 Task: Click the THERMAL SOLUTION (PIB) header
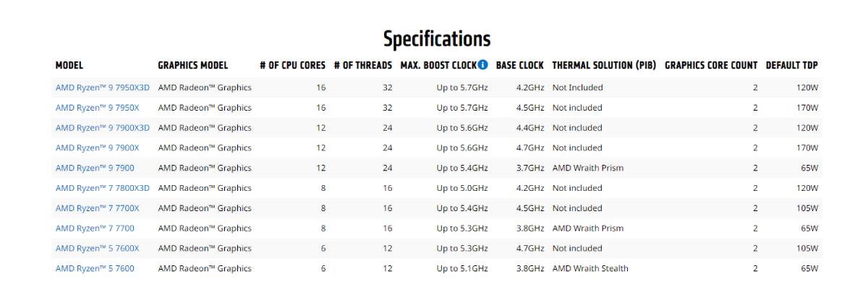(x=604, y=66)
